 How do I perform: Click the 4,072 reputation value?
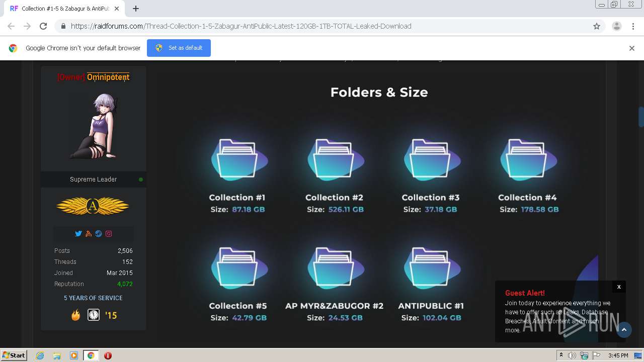click(x=125, y=284)
